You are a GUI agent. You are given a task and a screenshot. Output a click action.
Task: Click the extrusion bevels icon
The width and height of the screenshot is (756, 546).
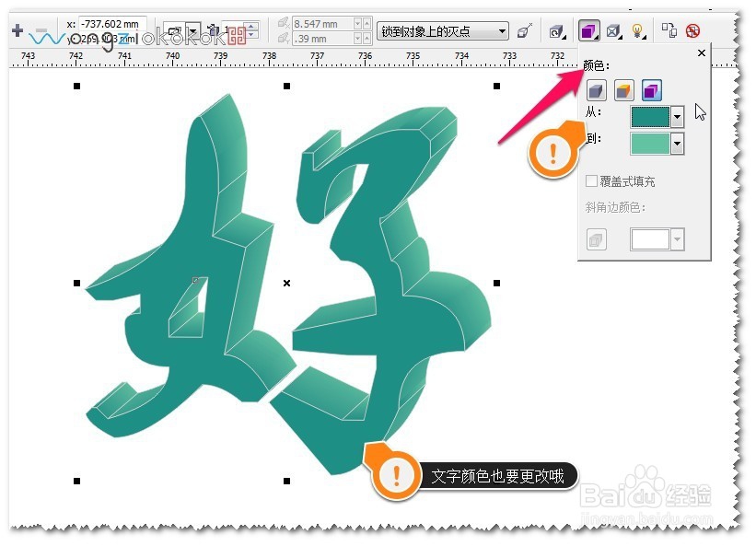614,29
